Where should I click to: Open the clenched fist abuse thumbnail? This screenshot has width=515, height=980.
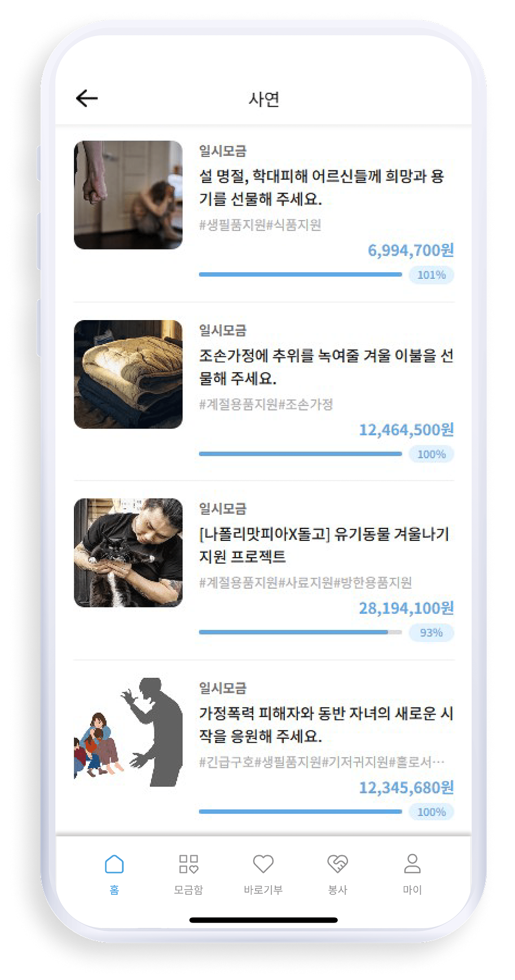(x=128, y=195)
